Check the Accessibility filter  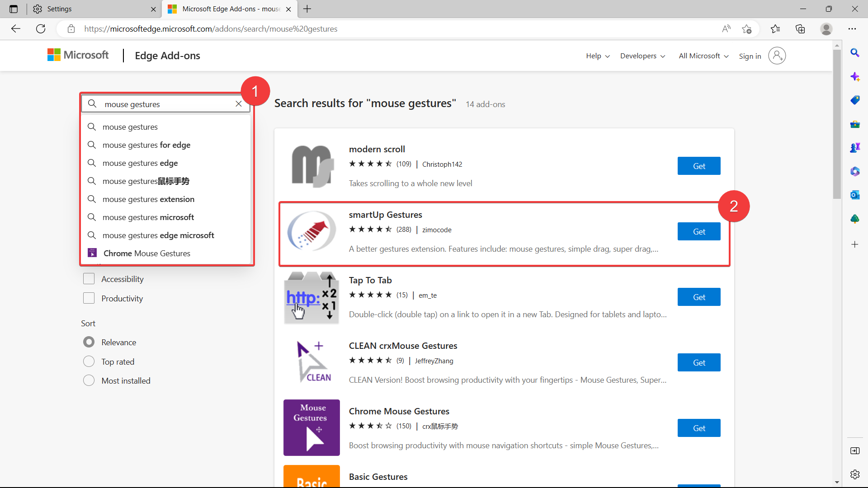[x=89, y=279]
